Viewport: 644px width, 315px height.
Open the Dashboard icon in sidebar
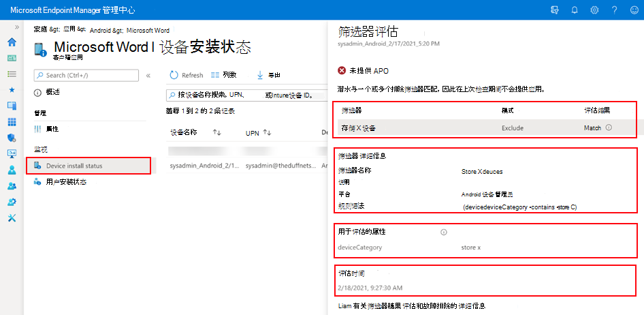(12, 58)
